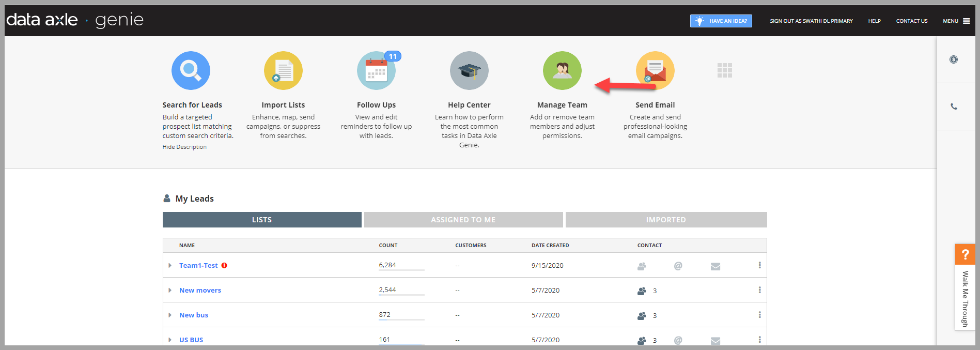Open the New bus row kebab menu
The height and width of the screenshot is (350, 980).
[x=759, y=315]
